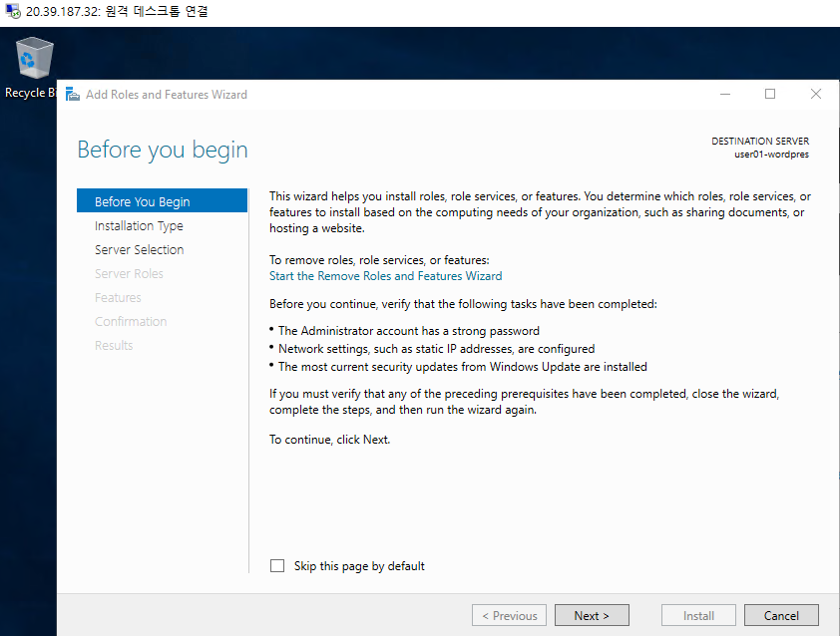Open the Recycle Bin desktop icon
This screenshot has width=840, height=636.
point(34,67)
